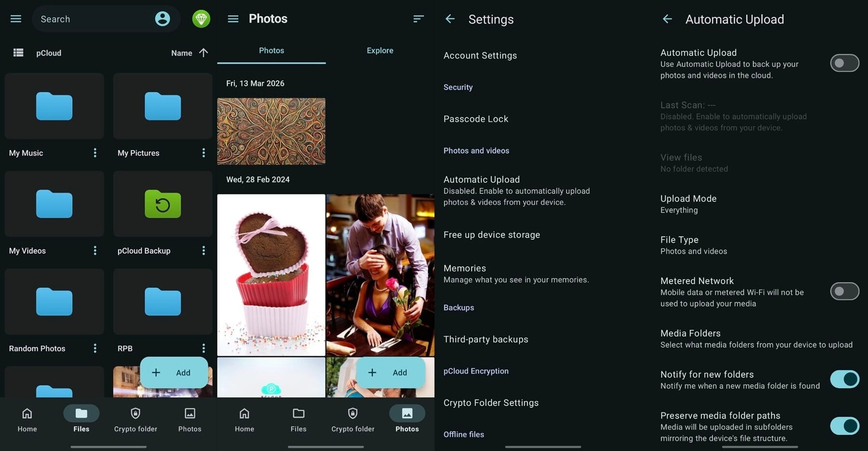Go back from Settings screen
Screen dimensions: 868x451
pyautogui.click(x=450, y=19)
